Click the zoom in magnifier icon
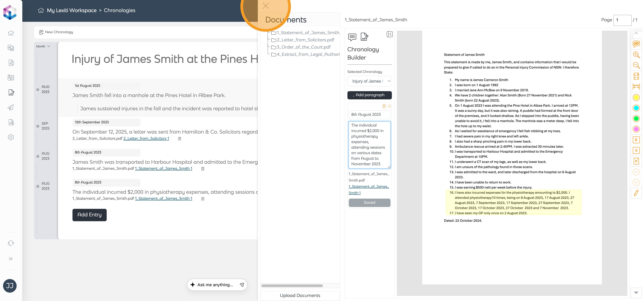 pyautogui.click(x=636, y=55)
